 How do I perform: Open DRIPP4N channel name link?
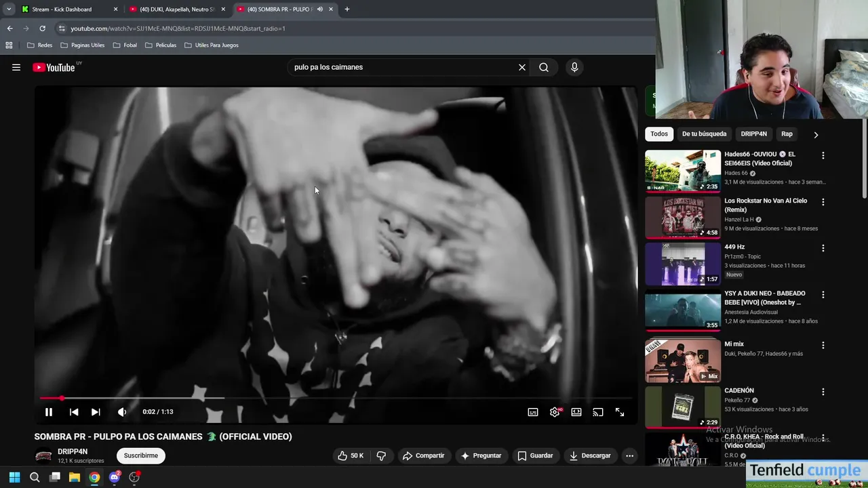(x=73, y=451)
